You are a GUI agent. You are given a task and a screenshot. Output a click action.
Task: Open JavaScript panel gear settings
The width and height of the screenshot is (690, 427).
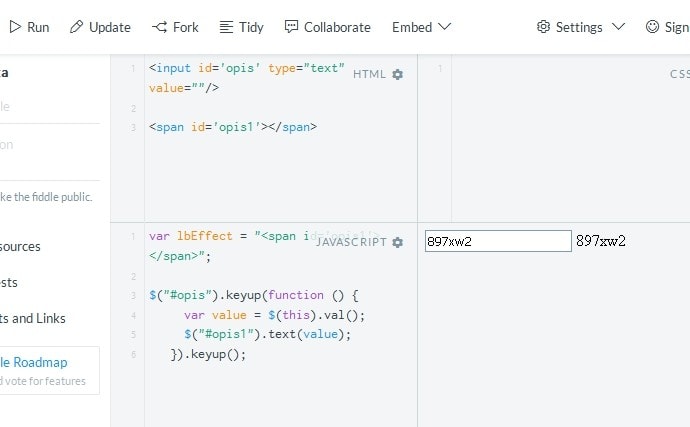(398, 242)
